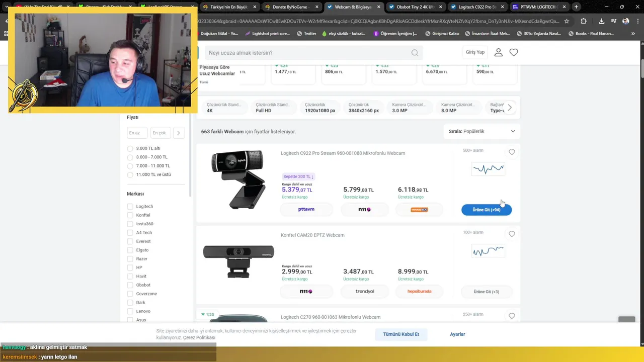The height and width of the screenshot is (362, 644).
Task: Open hepsiburada offer for Konftel CAM20
Action: click(x=419, y=291)
